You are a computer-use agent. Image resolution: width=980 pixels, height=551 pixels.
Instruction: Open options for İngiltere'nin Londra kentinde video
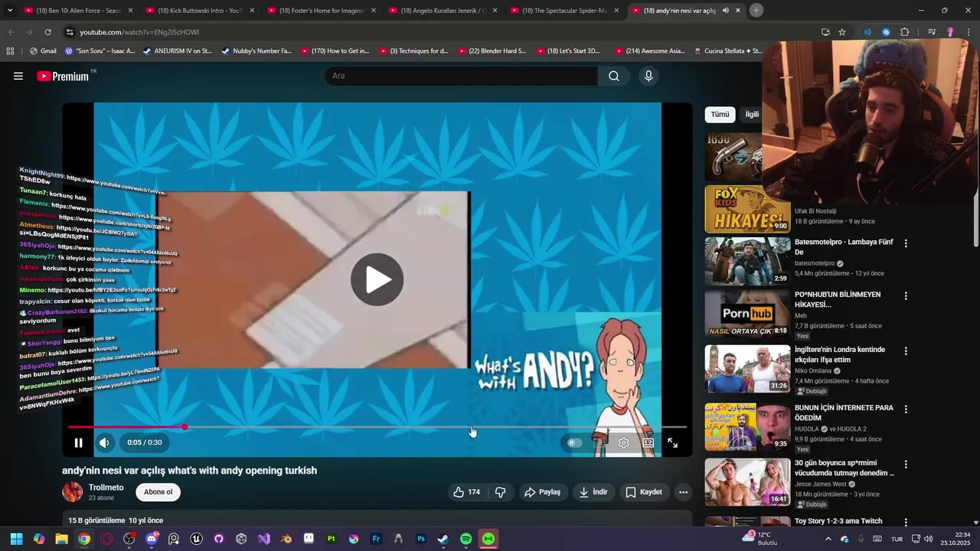click(x=906, y=350)
